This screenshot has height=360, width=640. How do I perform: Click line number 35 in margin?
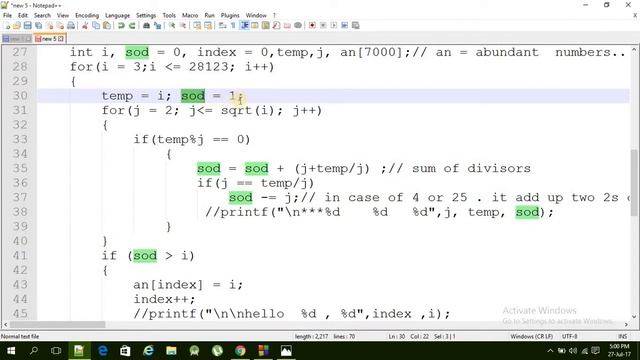(20, 168)
